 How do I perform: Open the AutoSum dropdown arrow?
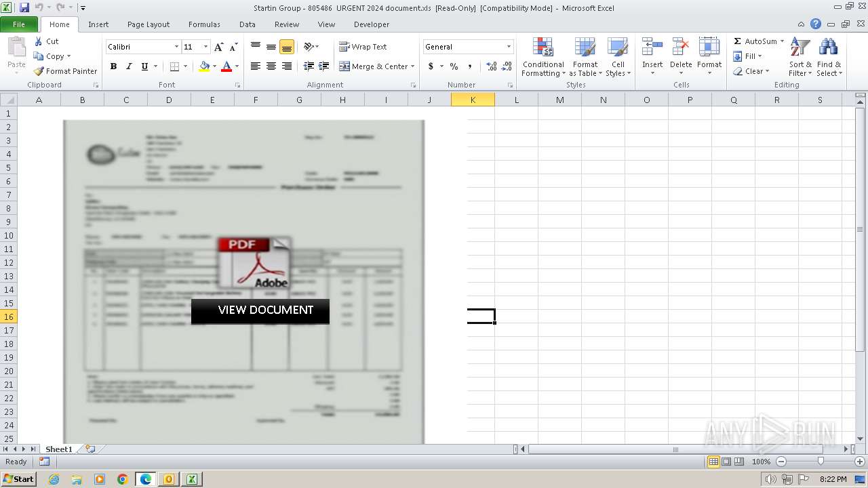pos(782,41)
